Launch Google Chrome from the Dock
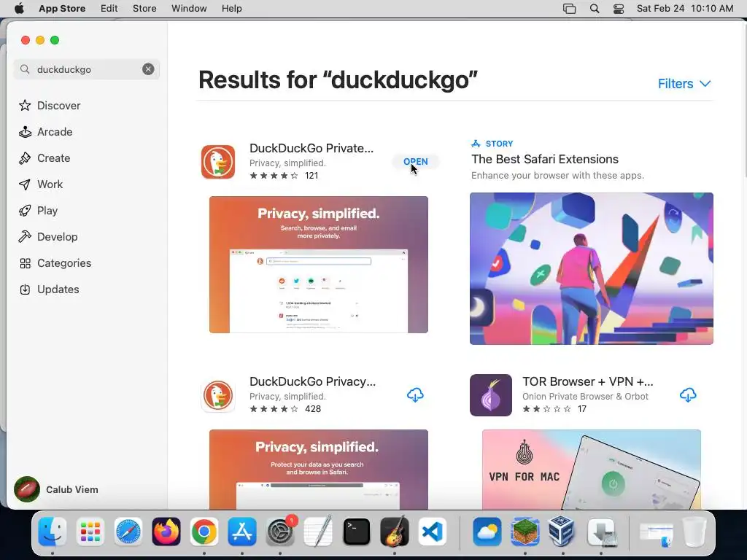 (x=204, y=532)
